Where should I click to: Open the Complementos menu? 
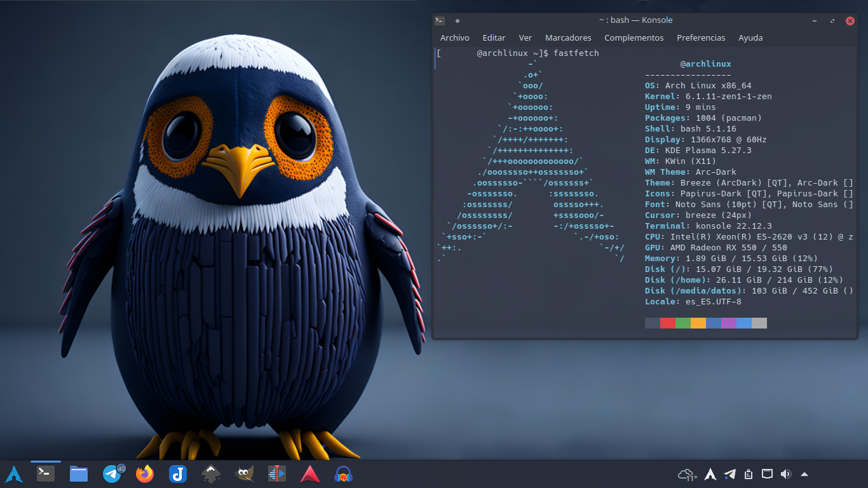pyautogui.click(x=634, y=38)
